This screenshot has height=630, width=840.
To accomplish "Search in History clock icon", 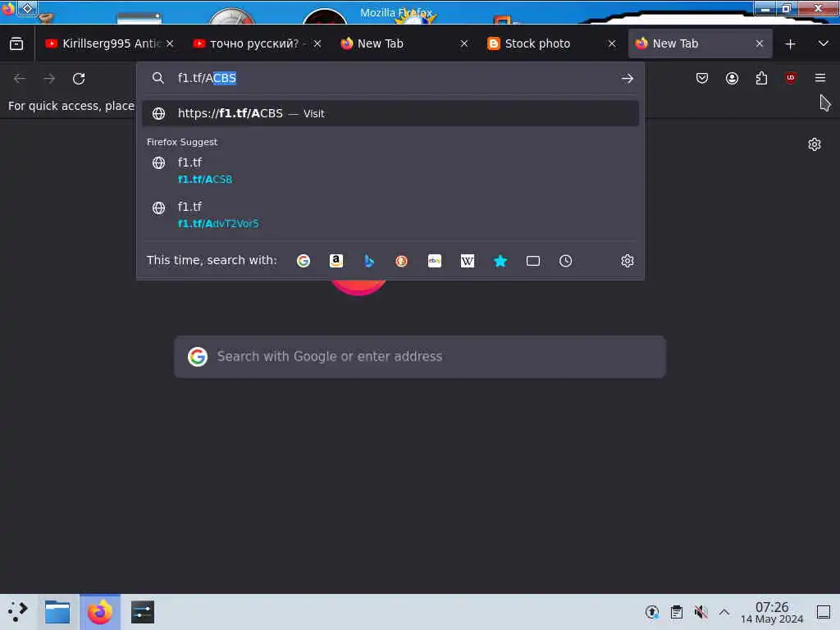I will click(565, 261).
